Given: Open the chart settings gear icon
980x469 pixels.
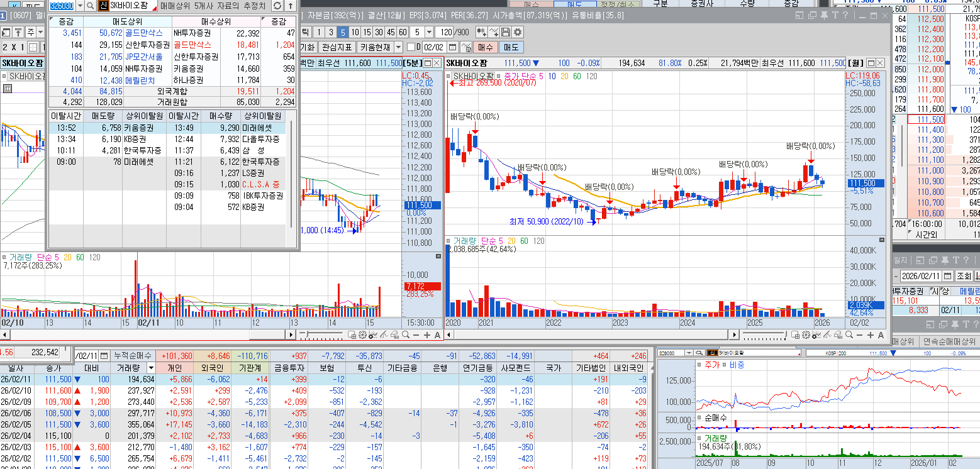Looking at the screenshot, I should pos(517,32).
